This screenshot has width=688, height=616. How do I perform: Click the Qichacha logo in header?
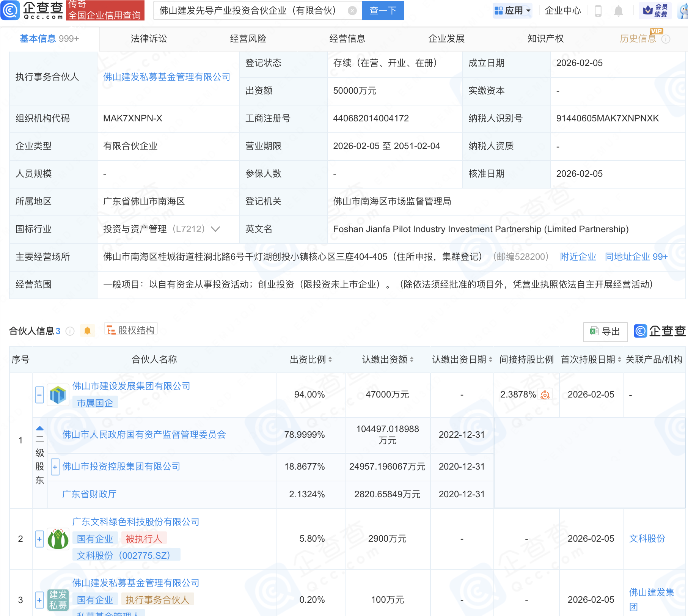(32, 10)
